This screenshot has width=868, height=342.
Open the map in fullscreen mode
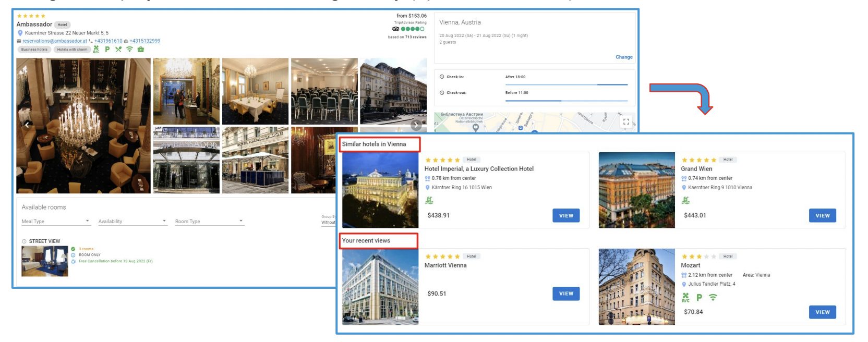(x=626, y=121)
